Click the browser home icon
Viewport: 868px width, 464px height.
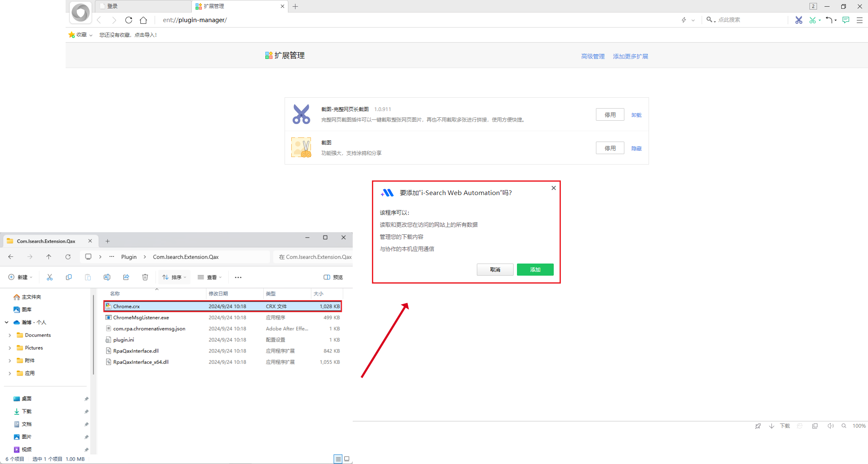[x=143, y=20]
